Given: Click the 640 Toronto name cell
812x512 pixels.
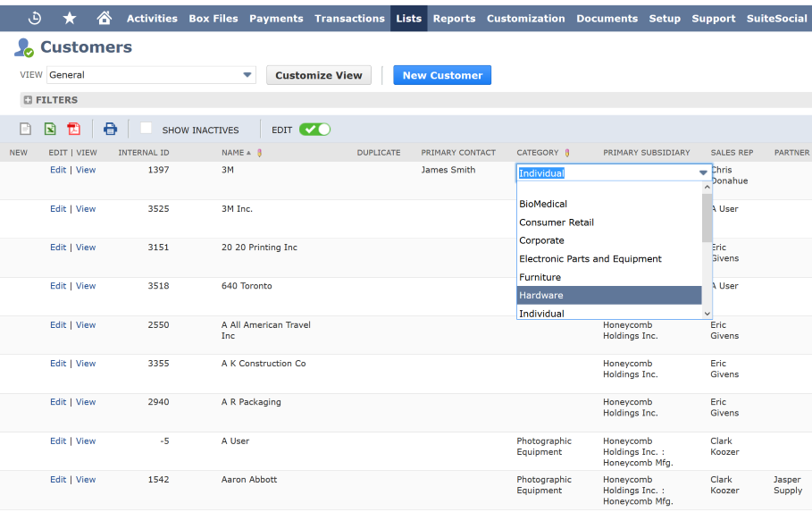Looking at the screenshot, I should point(247,286).
